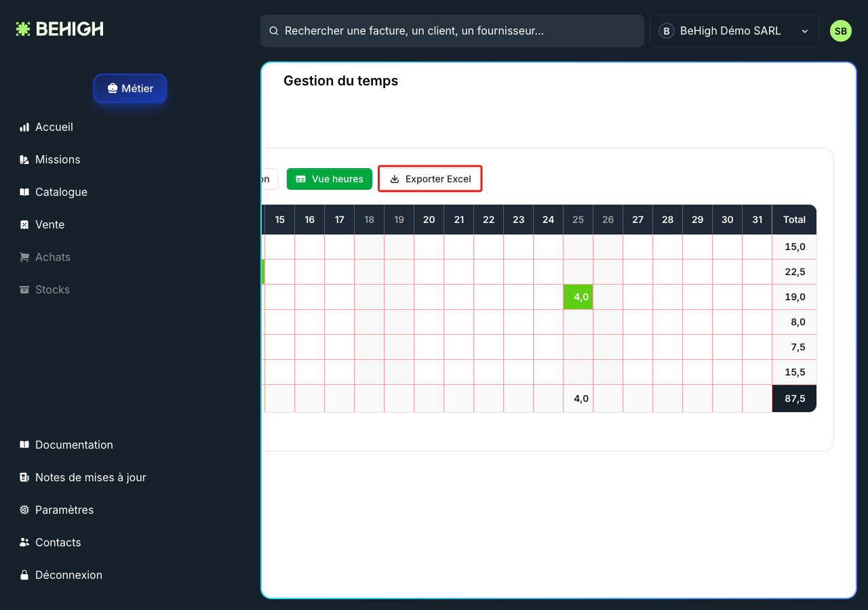Click the Déconnexion lock icon

tap(24, 575)
